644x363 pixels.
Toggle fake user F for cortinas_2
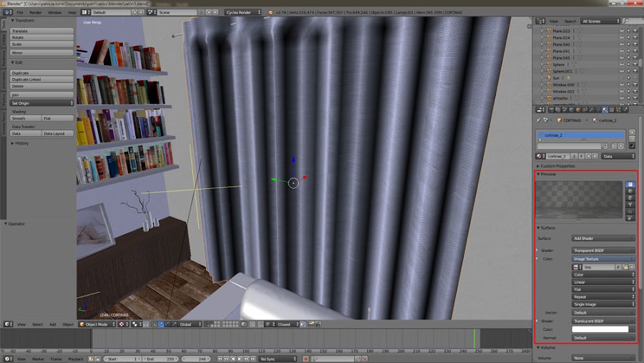pyautogui.click(x=582, y=156)
